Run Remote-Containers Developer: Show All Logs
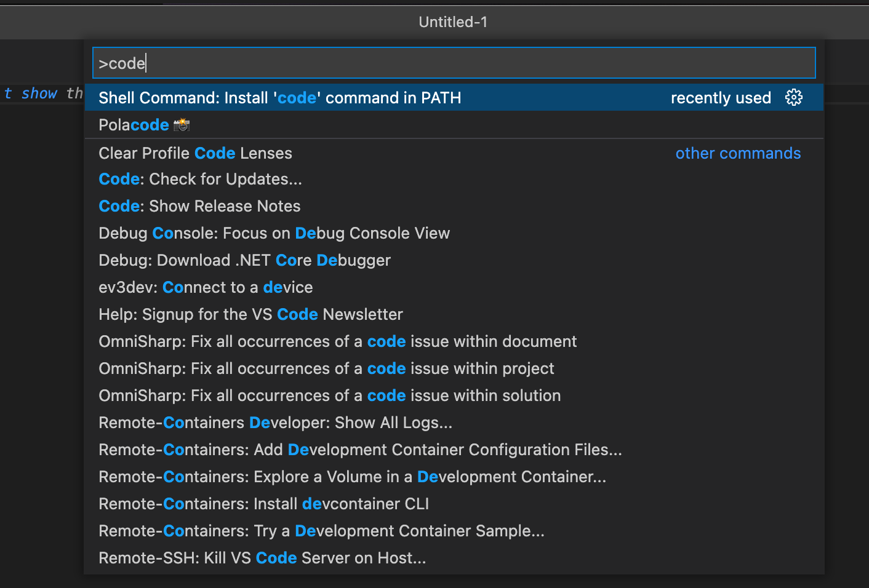 454,423
